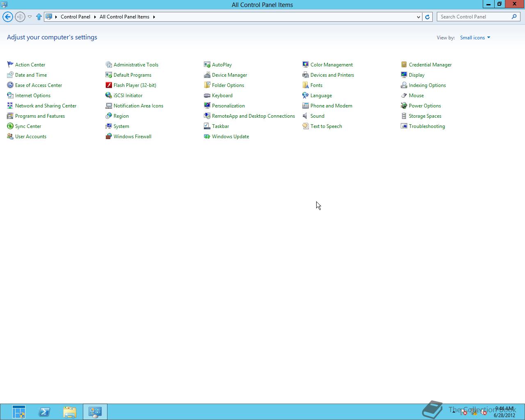525x420 pixels.
Task: Click the Mouse icon
Action: pyautogui.click(x=404, y=95)
